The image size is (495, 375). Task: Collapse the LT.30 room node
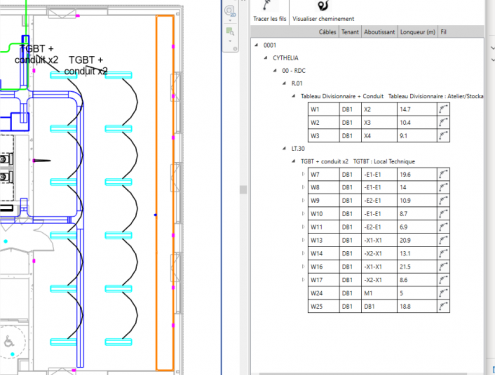[284, 148]
